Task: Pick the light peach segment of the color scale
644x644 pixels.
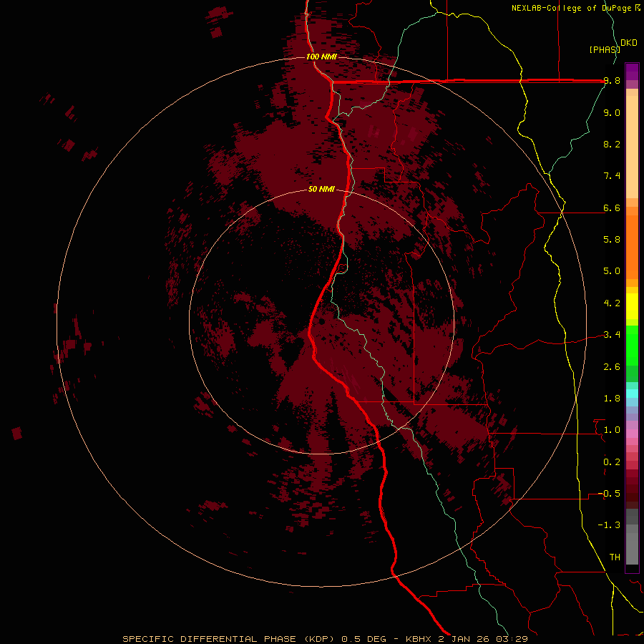Action: [632, 147]
